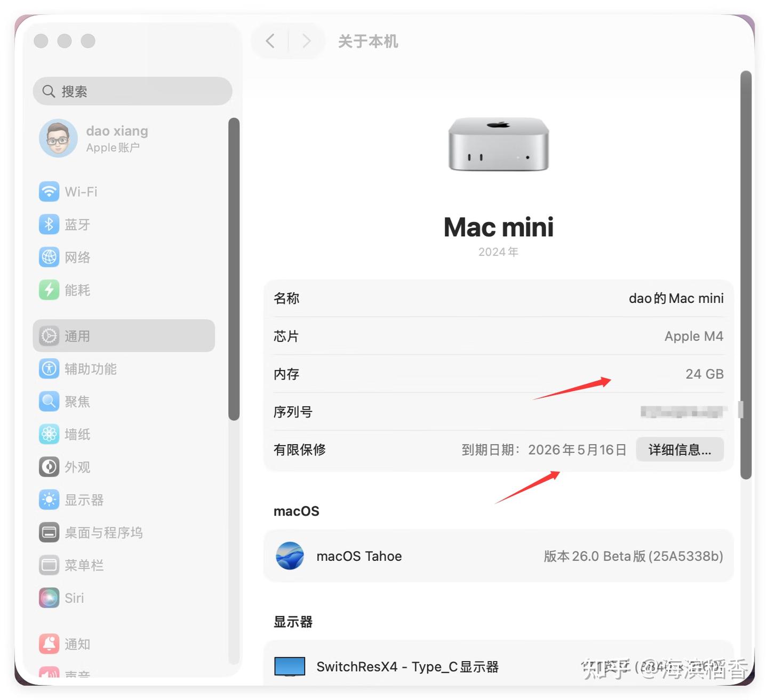
Task: Select 蓝牙 in the sidebar
Action: click(77, 224)
